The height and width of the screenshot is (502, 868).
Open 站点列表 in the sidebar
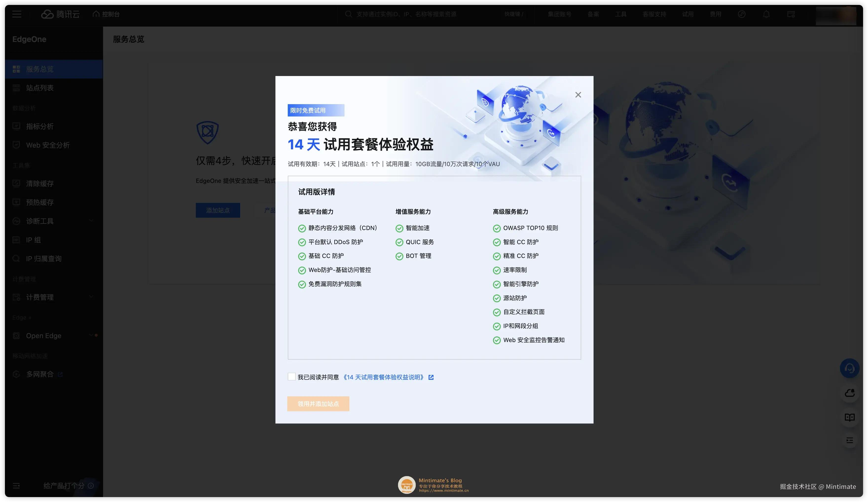pyautogui.click(x=54, y=88)
